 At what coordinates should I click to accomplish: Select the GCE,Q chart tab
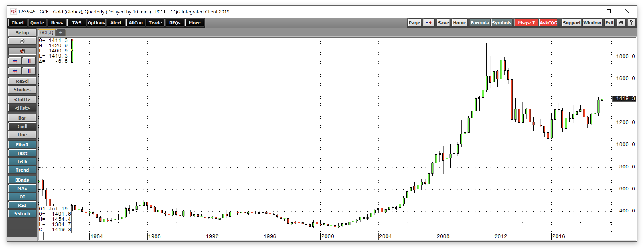point(47,33)
